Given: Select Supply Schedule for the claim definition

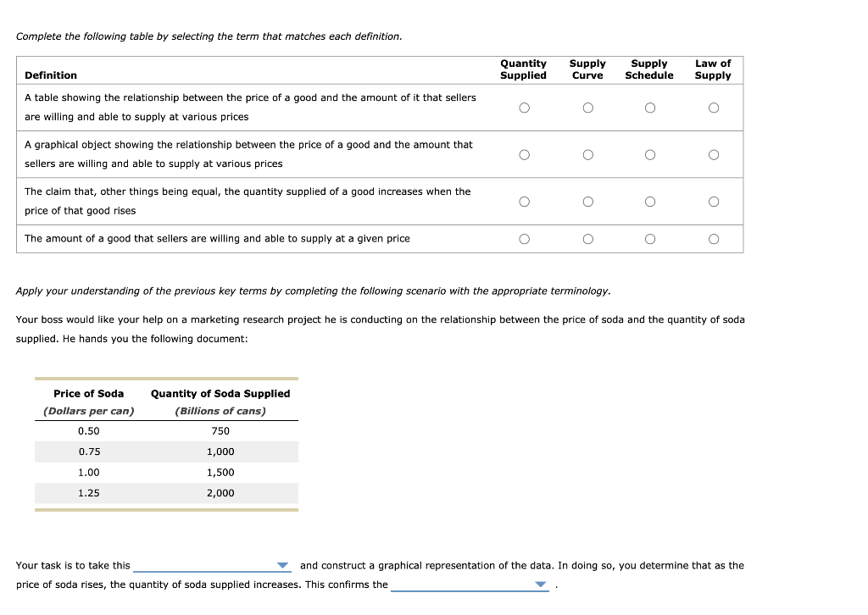Looking at the screenshot, I should (x=650, y=202).
